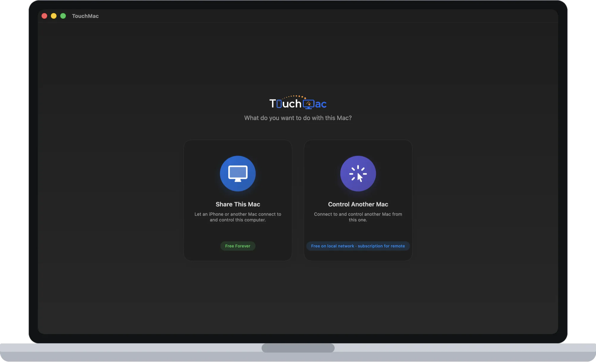The height and width of the screenshot is (364, 596).
Task: Minimize the window with yellow button
Action: (54, 16)
